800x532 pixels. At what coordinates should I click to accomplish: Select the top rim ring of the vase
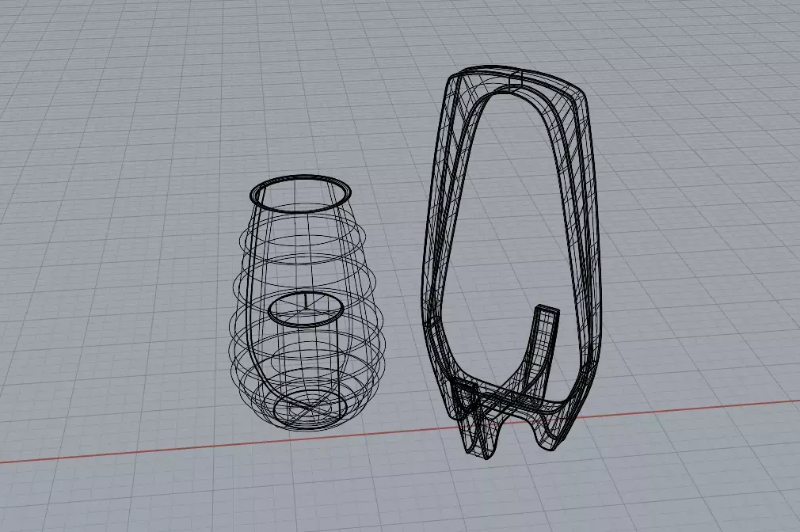300,194
